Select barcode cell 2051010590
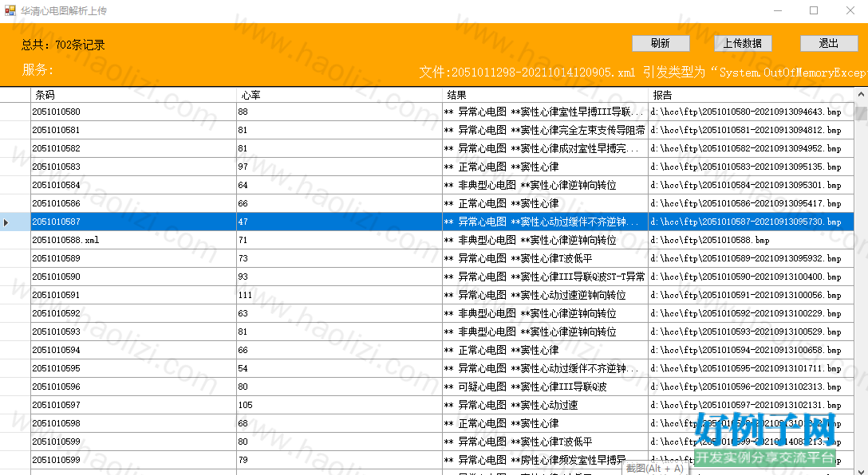The image size is (868, 475). (x=133, y=277)
